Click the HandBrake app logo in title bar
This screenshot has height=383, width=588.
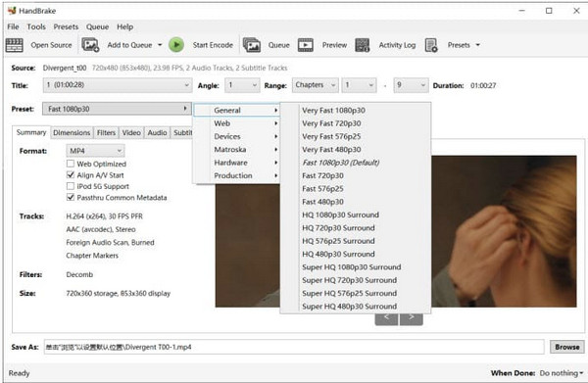tap(12, 11)
